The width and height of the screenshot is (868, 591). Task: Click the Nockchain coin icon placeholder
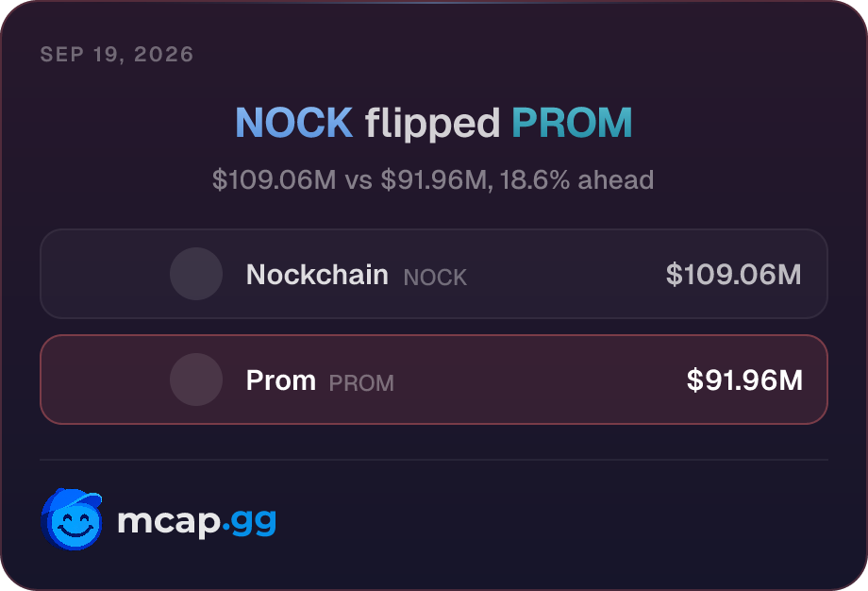(x=196, y=274)
